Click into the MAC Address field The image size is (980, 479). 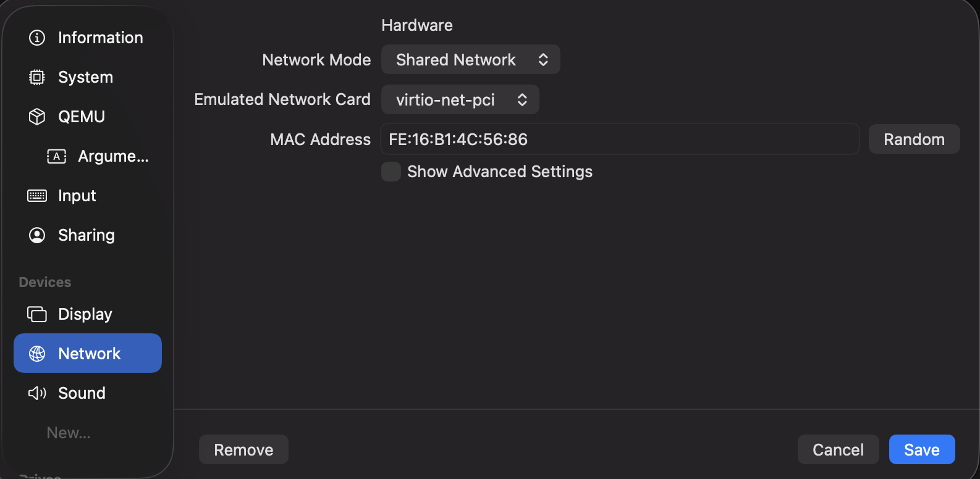pos(620,140)
